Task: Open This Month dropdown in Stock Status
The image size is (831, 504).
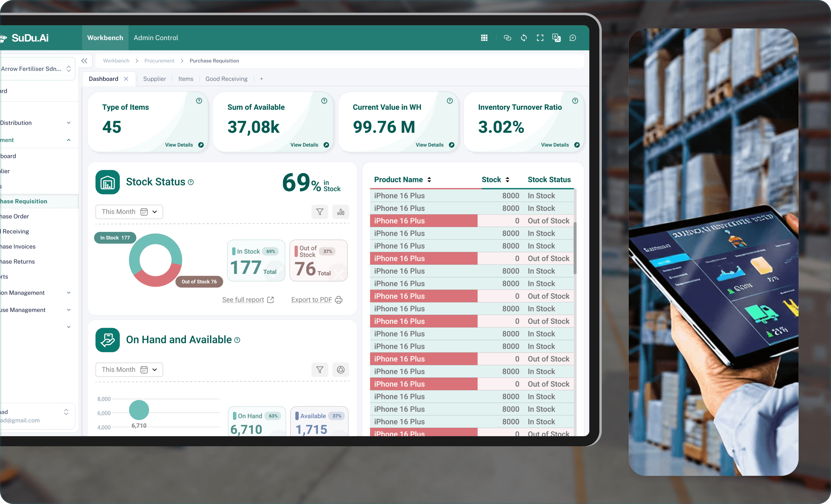Action: click(129, 212)
